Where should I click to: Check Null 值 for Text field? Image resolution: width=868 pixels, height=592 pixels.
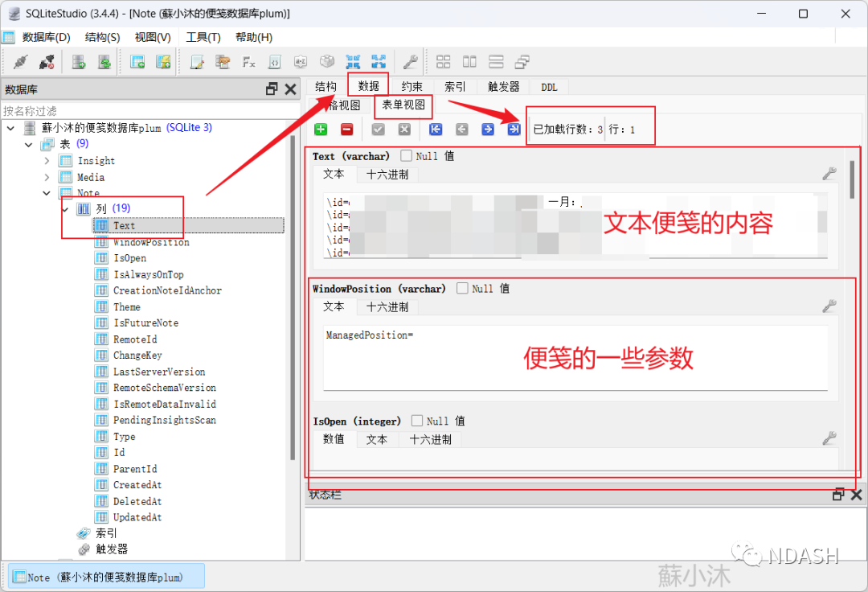tap(407, 155)
